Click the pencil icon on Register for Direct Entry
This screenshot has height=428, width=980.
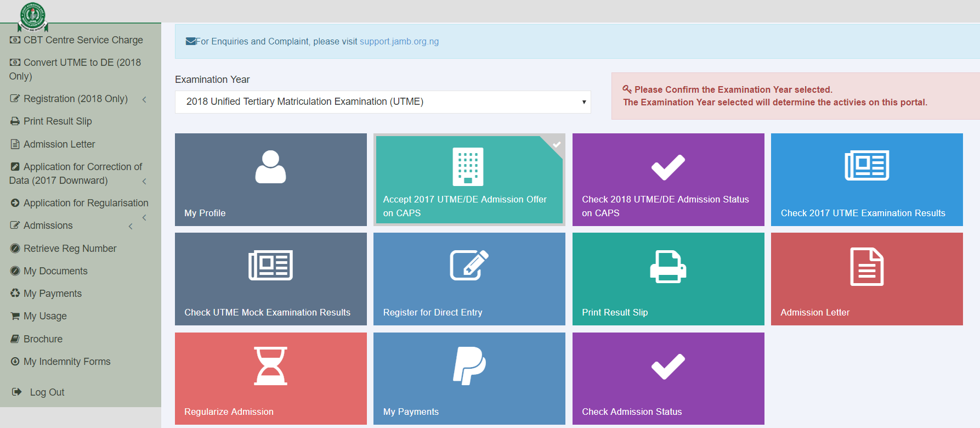click(469, 266)
